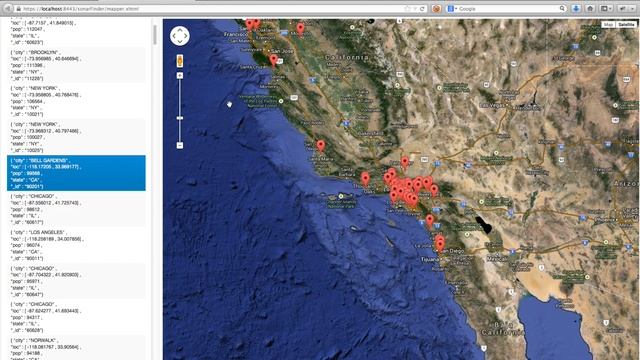Zoom in with the plus button
The image size is (640, 360).
click(180, 76)
